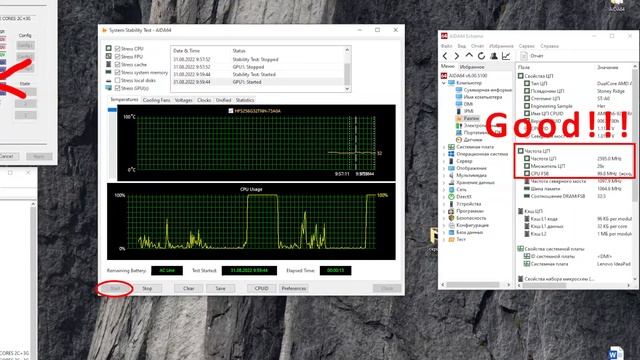
Task: Switch to the Voltages tab
Action: tap(184, 100)
